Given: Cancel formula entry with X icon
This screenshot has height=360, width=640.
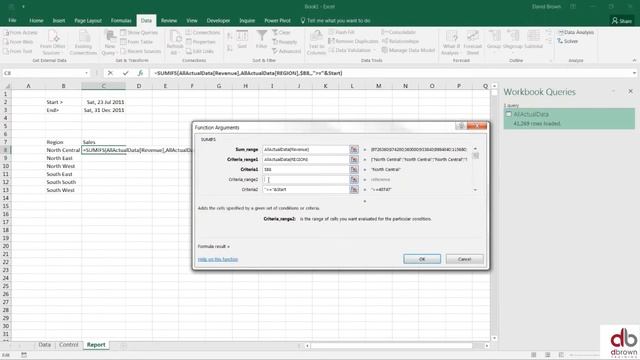Looking at the screenshot, I should point(110,73).
